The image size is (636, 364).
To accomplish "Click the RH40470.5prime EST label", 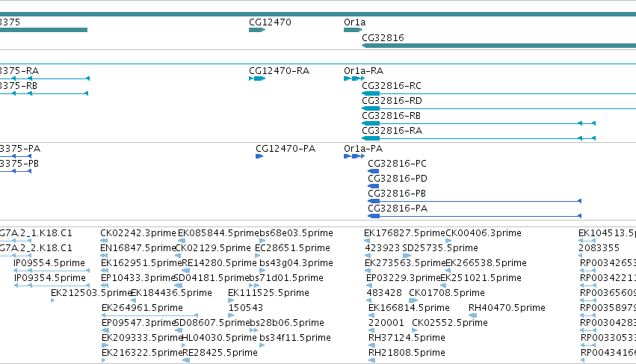I will click(x=507, y=308).
